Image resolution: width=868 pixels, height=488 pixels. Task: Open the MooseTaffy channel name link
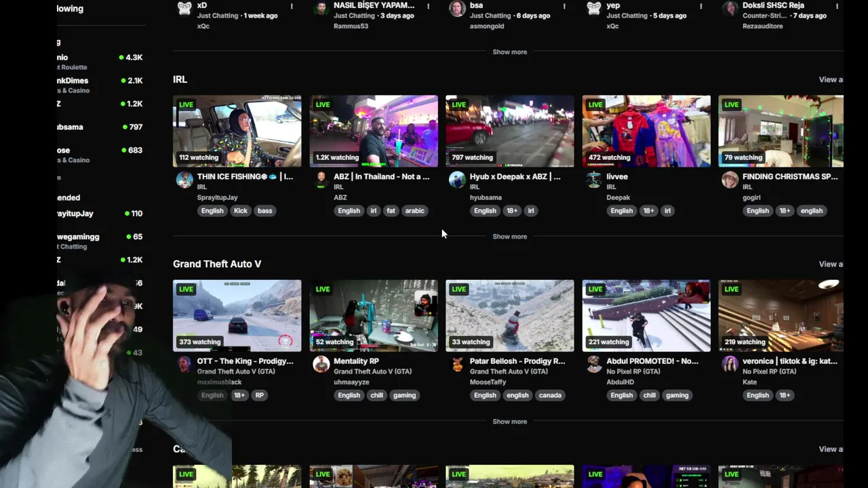488,382
